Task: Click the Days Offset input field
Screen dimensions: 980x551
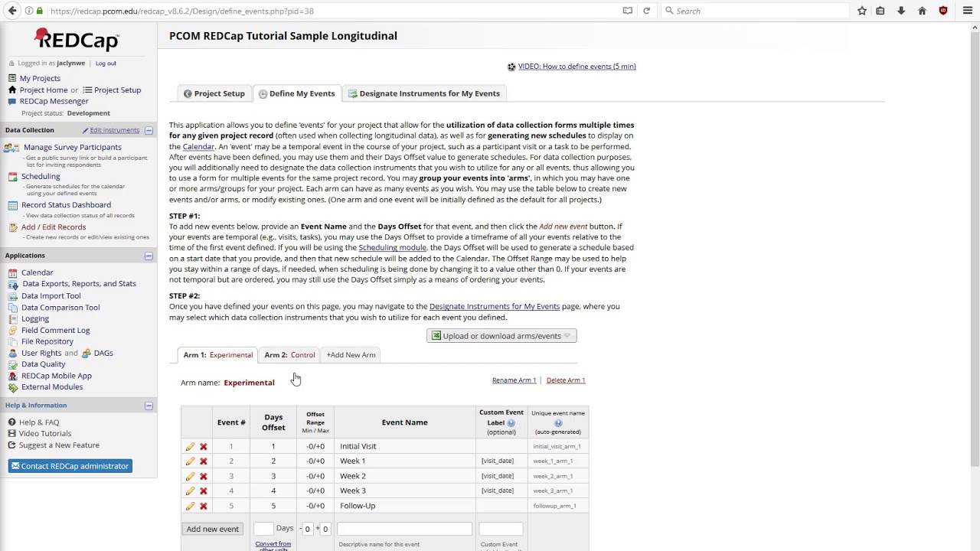Action: point(263,529)
